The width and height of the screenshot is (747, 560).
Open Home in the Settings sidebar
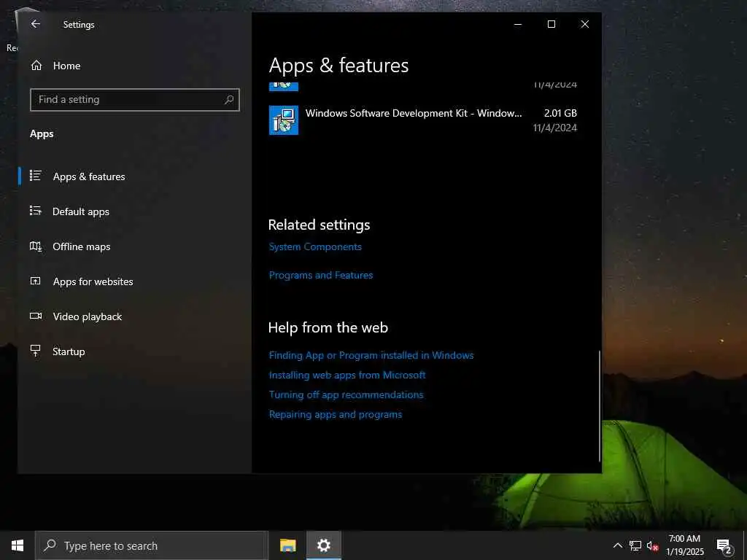(134, 66)
